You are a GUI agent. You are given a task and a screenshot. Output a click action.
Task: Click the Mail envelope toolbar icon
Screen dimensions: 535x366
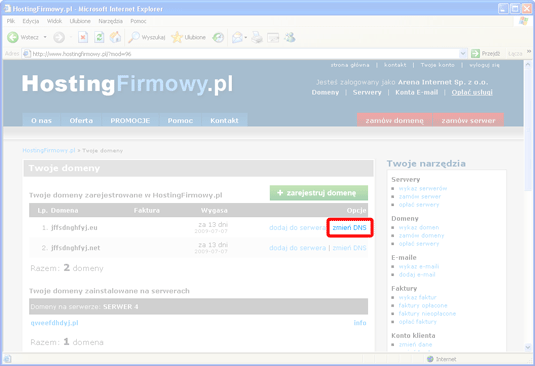click(237, 37)
